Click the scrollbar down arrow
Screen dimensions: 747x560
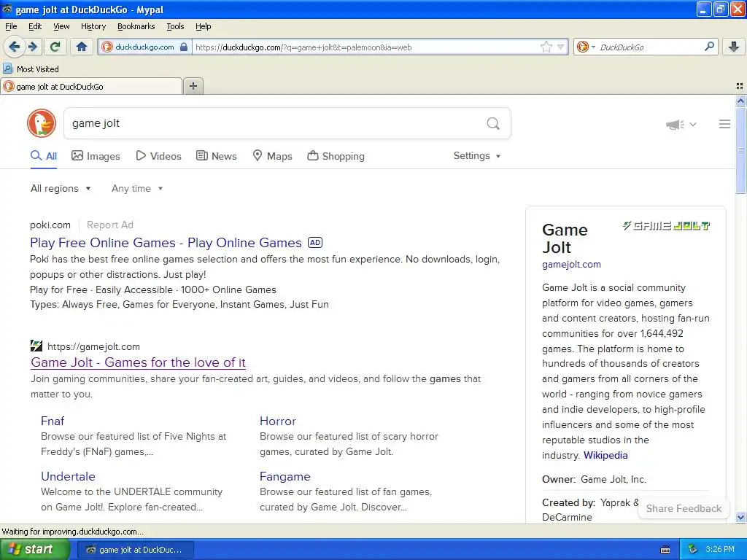pyautogui.click(x=740, y=517)
